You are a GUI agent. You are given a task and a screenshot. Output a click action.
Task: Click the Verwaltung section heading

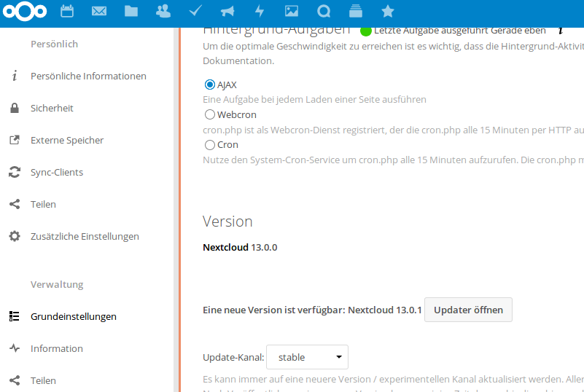[x=57, y=284]
